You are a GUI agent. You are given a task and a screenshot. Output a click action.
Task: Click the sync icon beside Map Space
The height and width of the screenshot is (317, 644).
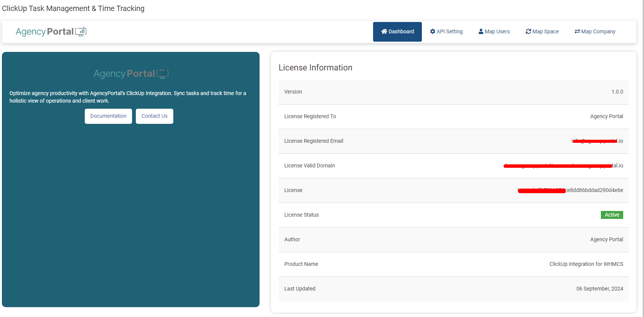528,31
